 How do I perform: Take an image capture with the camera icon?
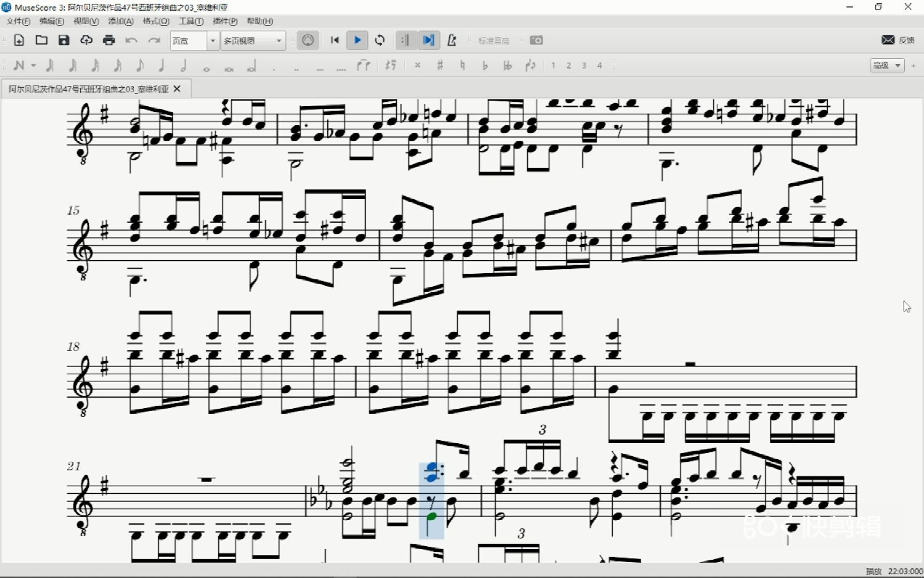click(536, 40)
